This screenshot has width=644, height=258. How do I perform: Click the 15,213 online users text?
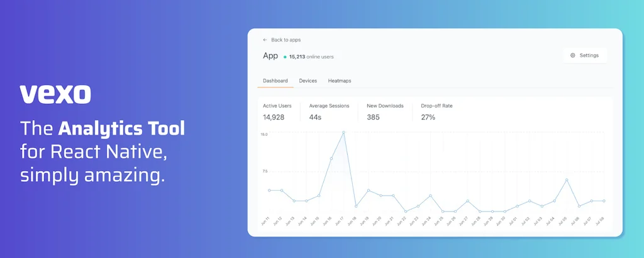point(312,57)
